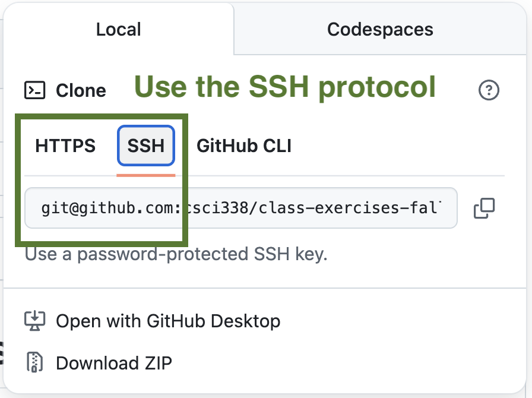Click the "Open with GitHub Desktop" text
The image size is (532, 398).
pos(168,321)
